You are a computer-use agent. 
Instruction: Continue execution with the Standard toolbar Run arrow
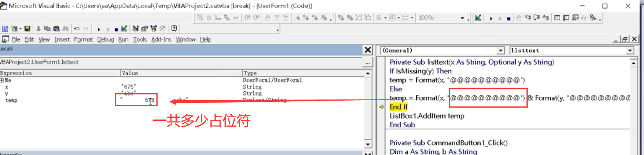99,29
